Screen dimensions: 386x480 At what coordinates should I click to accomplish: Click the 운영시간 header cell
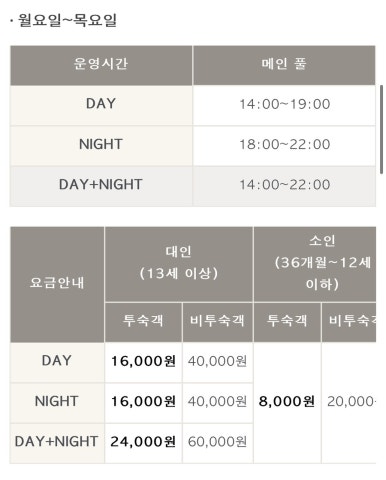[101, 65]
